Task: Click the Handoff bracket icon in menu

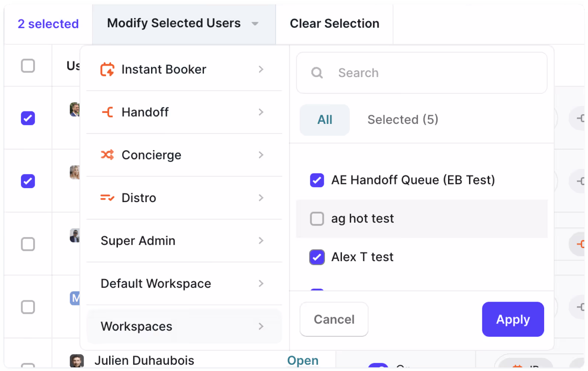Action: [108, 112]
